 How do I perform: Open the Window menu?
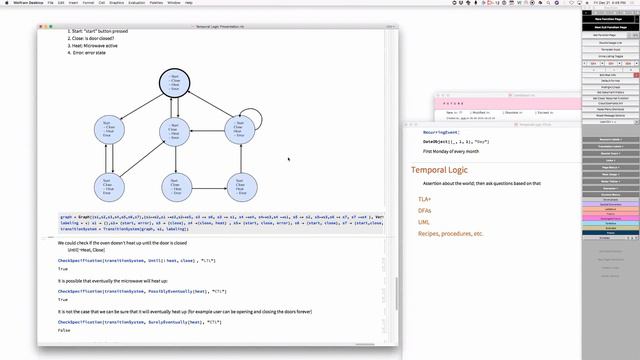(174, 2)
